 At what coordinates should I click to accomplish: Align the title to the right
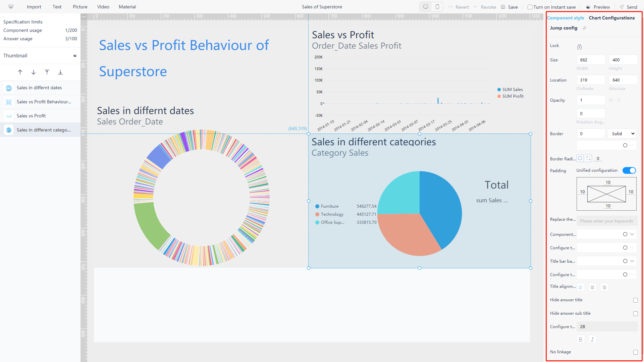(604, 287)
